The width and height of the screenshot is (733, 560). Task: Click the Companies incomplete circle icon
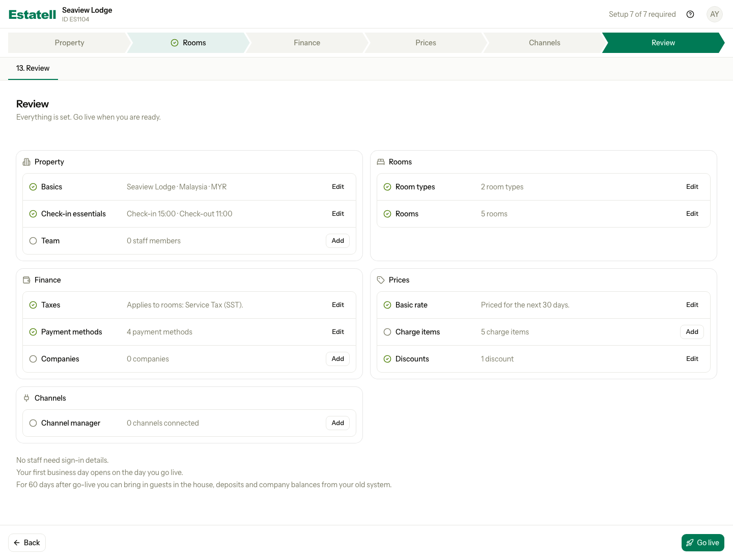point(33,359)
